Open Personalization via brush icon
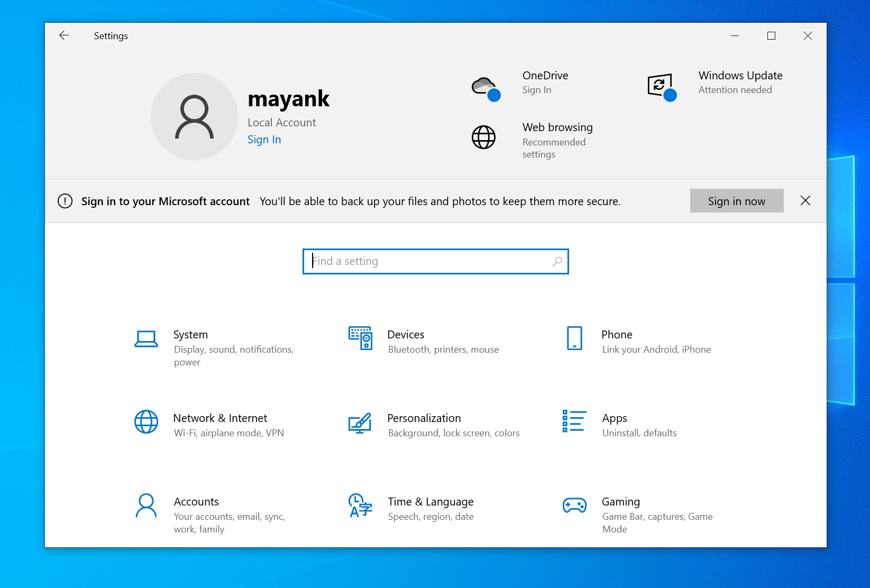 (359, 423)
